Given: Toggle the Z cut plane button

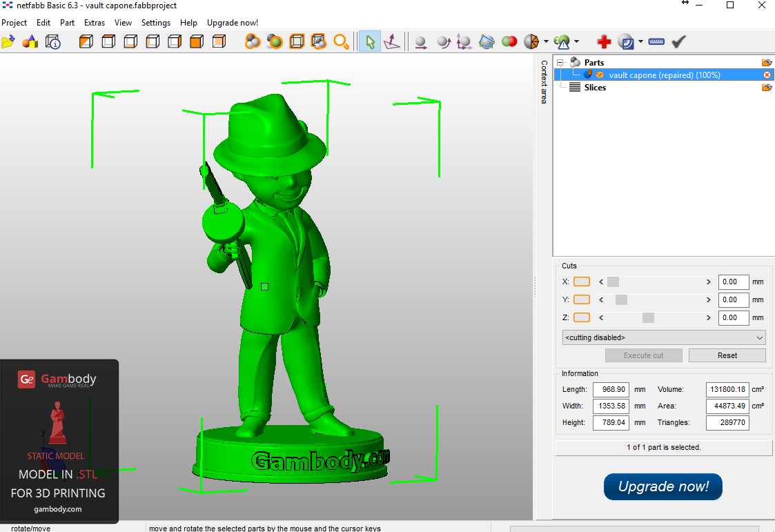Looking at the screenshot, I should click(x=582, y=317).
